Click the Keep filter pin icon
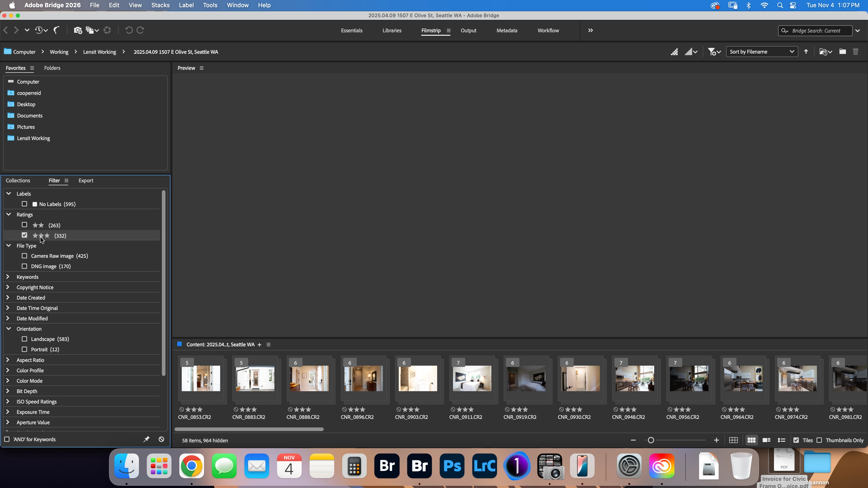 [x=146, y=439]
